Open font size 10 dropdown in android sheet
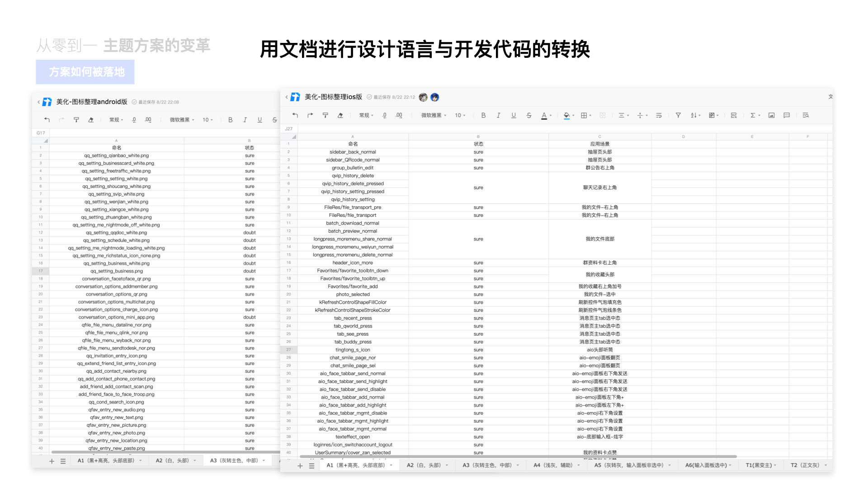 [x=208, y=120]
